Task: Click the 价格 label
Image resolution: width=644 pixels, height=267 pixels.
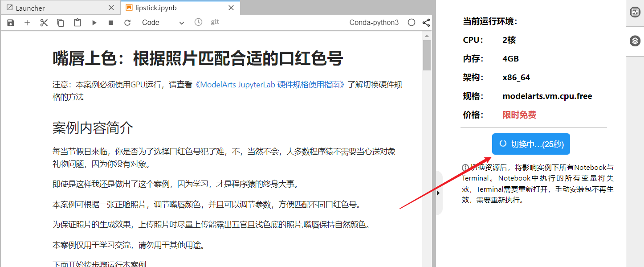Action: 473,115
